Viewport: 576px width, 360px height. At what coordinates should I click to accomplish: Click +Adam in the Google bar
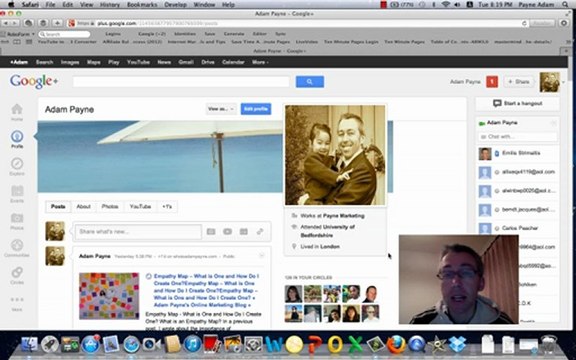[x=19, y=62]
